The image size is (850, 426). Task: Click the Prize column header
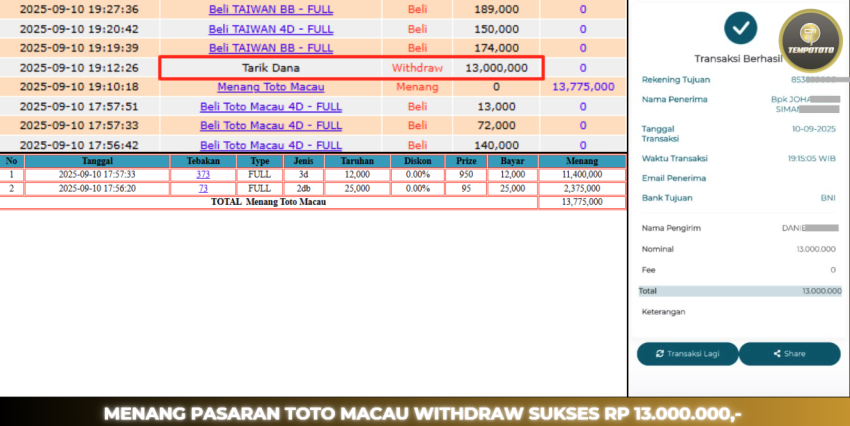466,161
